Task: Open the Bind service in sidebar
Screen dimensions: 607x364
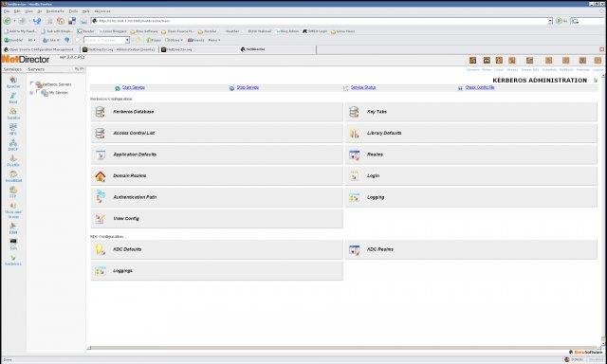Action: click(13, 98)
